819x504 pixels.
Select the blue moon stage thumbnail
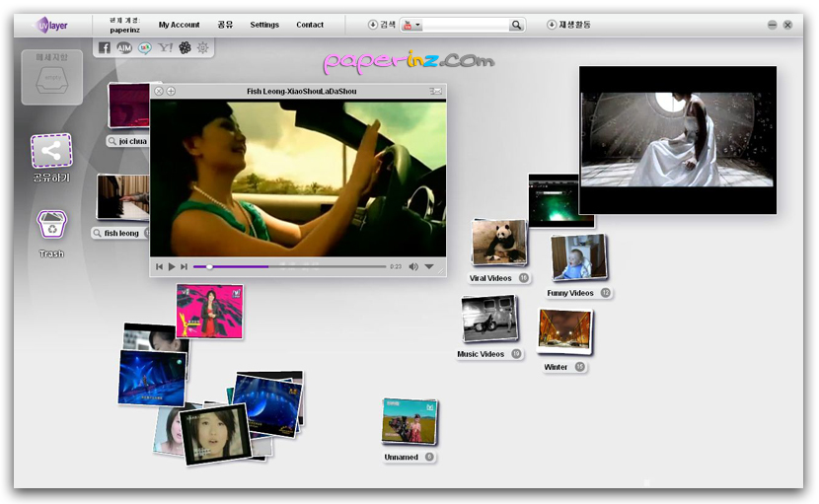(266, 406)
